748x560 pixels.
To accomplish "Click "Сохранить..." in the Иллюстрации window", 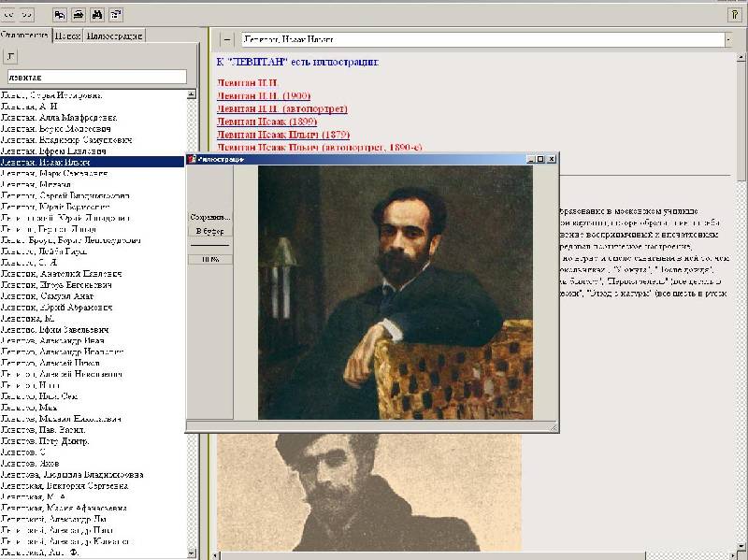I will pos(209,217).
